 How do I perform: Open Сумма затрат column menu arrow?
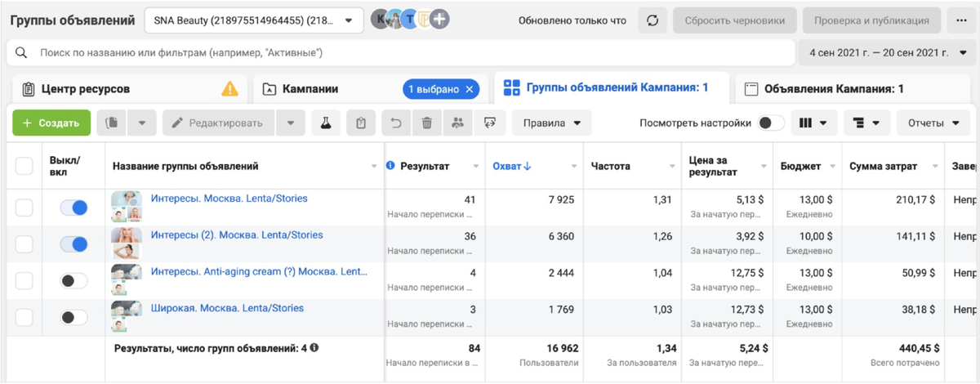[x=933, y=167]
